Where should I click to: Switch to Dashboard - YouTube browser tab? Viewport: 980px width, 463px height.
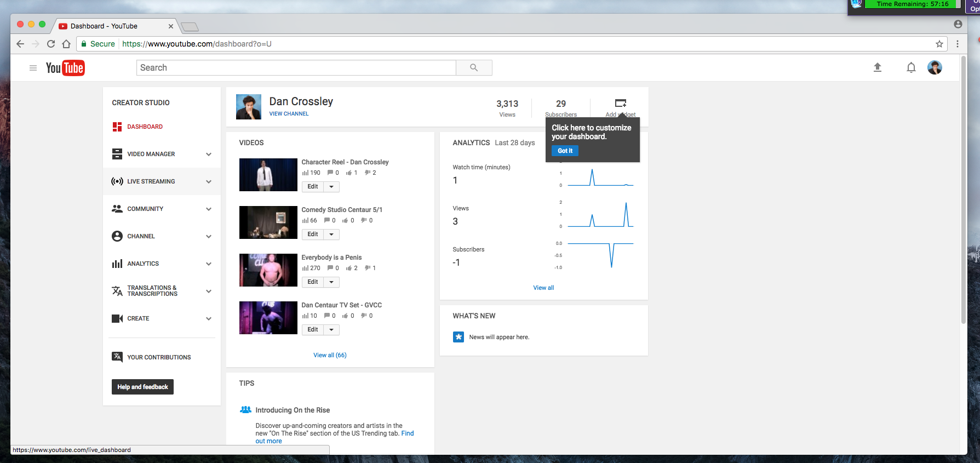click(115, 26)
